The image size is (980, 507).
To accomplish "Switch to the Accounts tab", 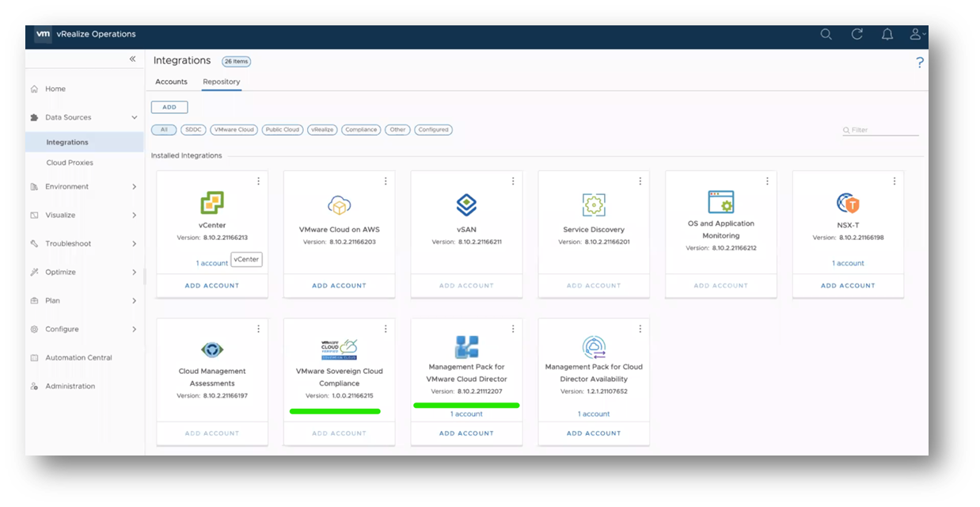I will 171,82.
